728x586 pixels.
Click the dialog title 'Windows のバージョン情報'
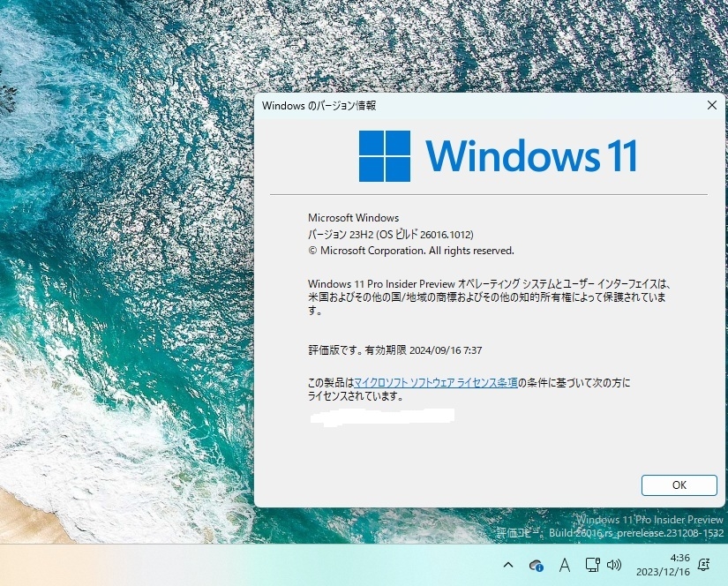point(319,105)
